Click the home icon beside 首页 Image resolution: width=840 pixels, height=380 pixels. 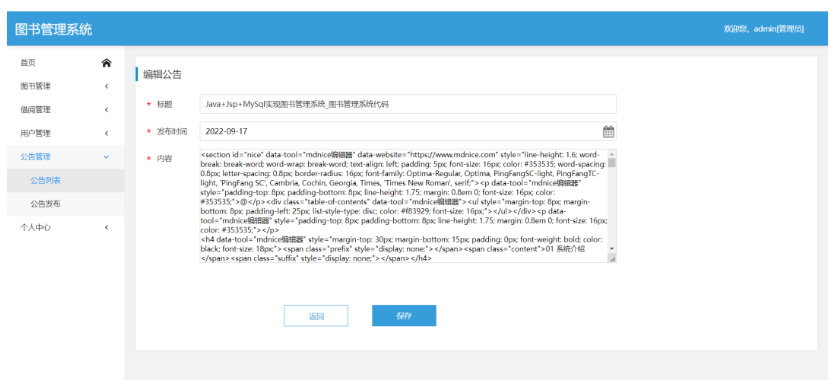pyautogui.click(x=107, y=63)
